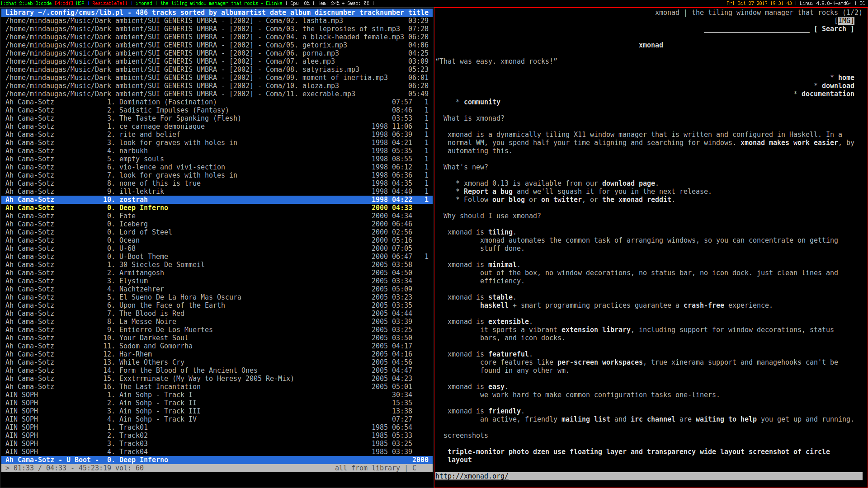Select track 'a black-headed female.mp3'
The height and width of the screenshot is (488, 868).
(x=217, y=37)
